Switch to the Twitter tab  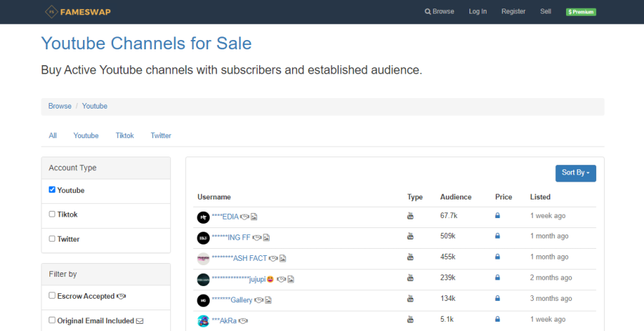pyautogui.click(x=161, y=135)
